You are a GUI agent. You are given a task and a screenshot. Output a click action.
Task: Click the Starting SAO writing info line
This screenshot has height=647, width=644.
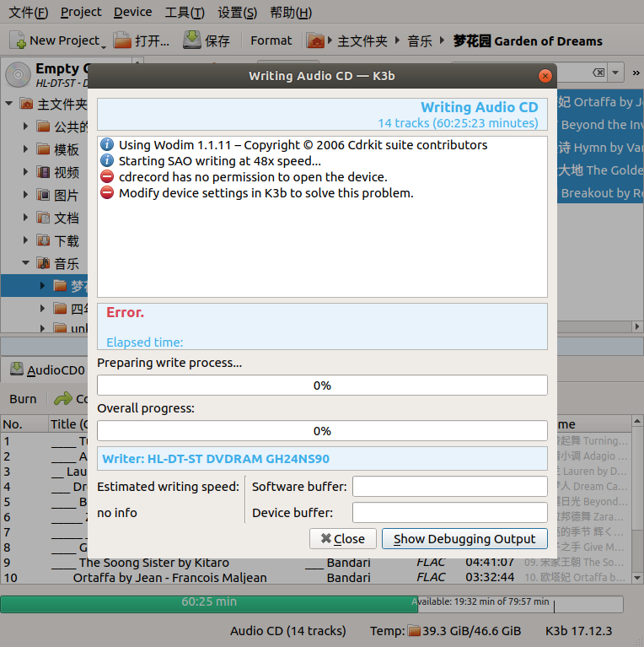pos(219,161)
